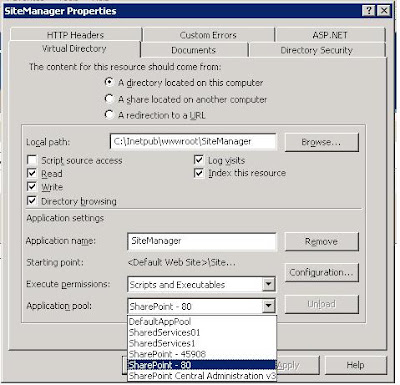Click the '<Default Web Site>\Site...' starting point text
Viewport: 400px width, 385px height.
pos(181,262)
